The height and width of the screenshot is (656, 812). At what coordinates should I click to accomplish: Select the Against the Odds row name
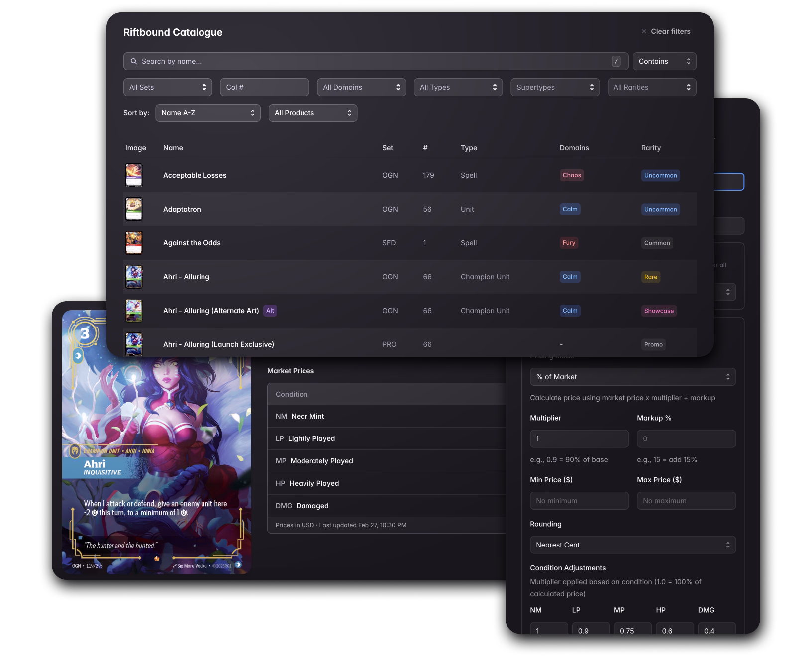(x=192, y=243)
